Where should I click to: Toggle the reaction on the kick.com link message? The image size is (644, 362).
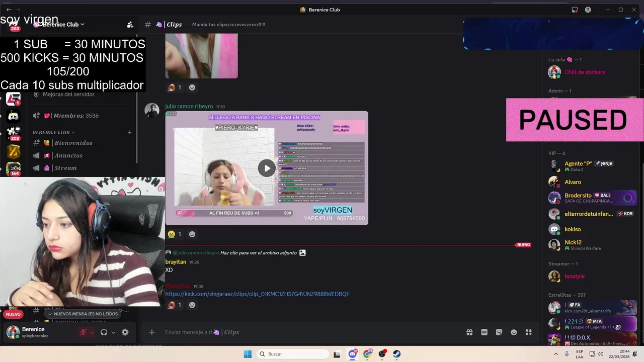click(175, 305)
